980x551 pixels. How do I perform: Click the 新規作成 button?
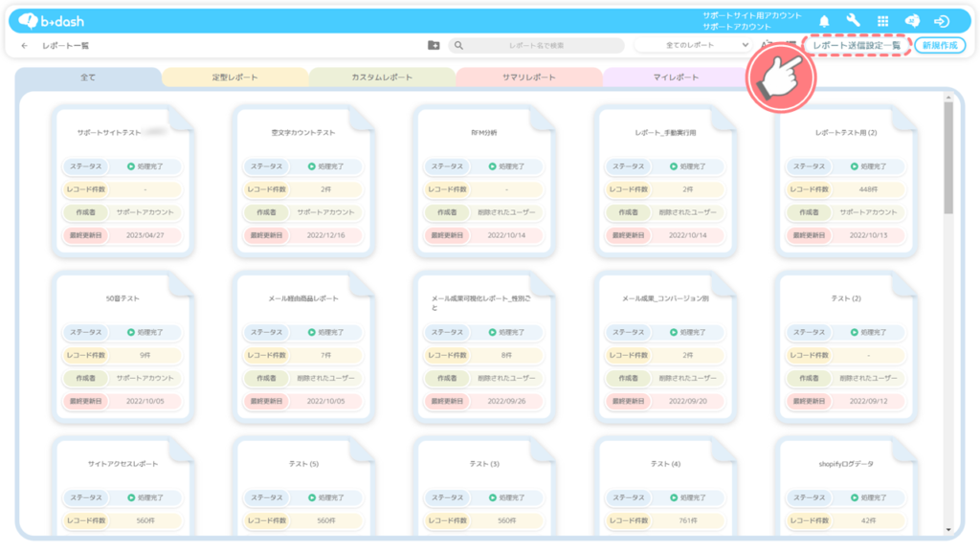pyautogui.click(x=940, y=45)
